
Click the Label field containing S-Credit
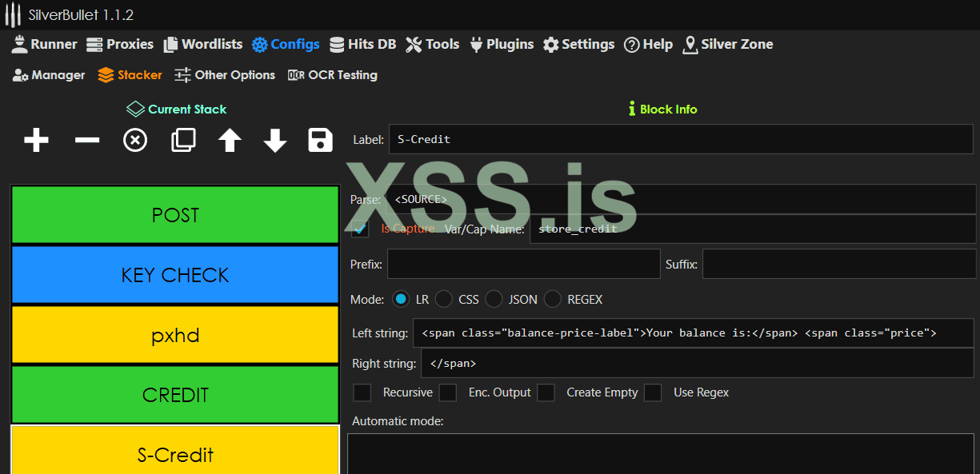click(682, 139)
